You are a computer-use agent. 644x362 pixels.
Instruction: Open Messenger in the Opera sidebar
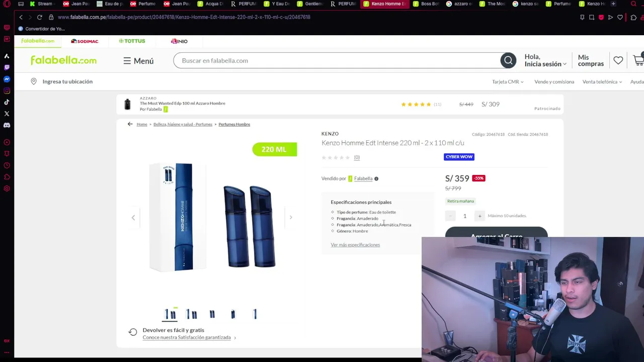tap(7, 79)
